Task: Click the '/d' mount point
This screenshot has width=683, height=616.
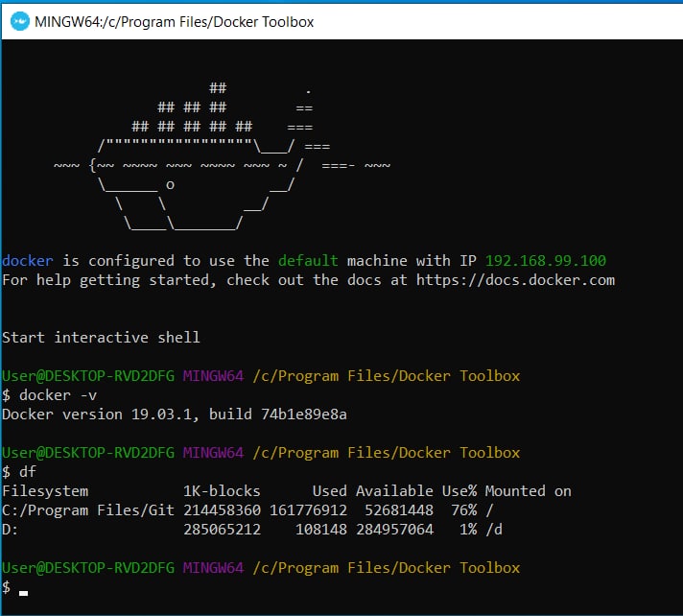Action: coord(494,530)
